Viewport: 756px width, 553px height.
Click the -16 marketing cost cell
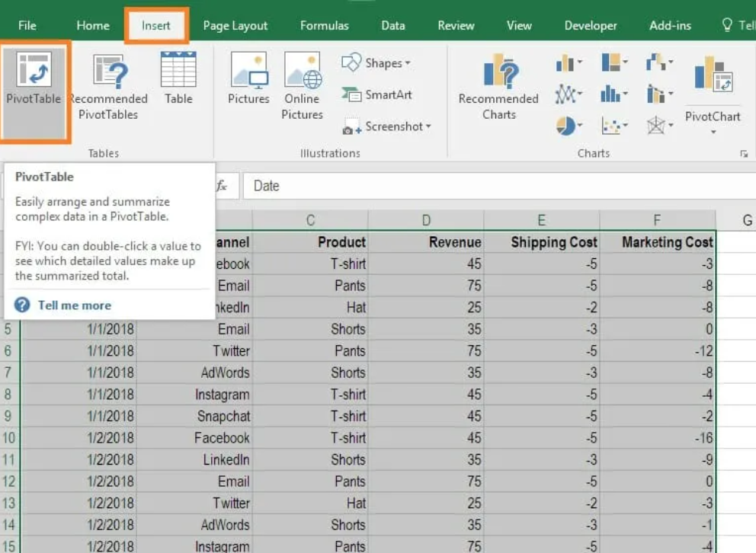click(x=657, y=438)
